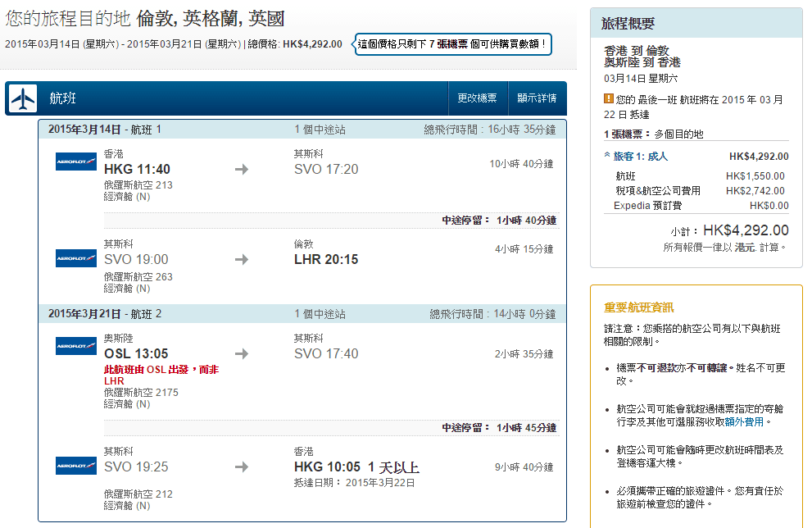Click Aeroflot logo for OSL 13:05 flight
812x528 pixels.
coord(76,347)
